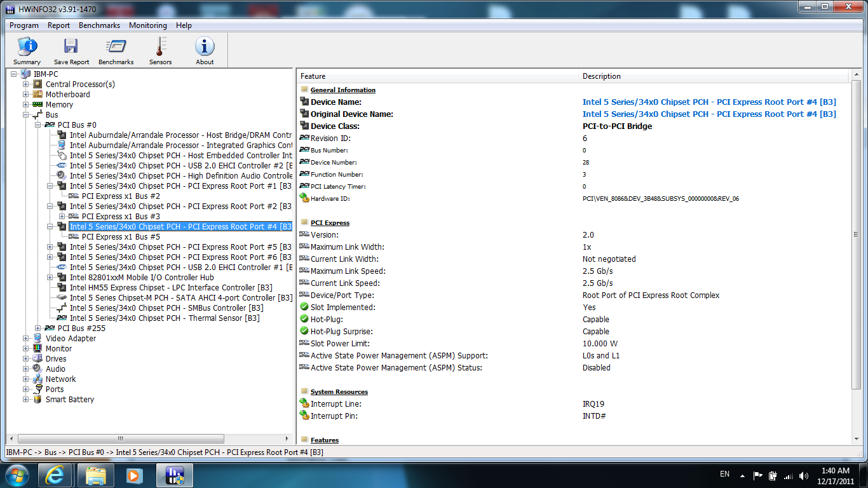
Task: Click the Device Name row icon
Action: pos(304,102)
